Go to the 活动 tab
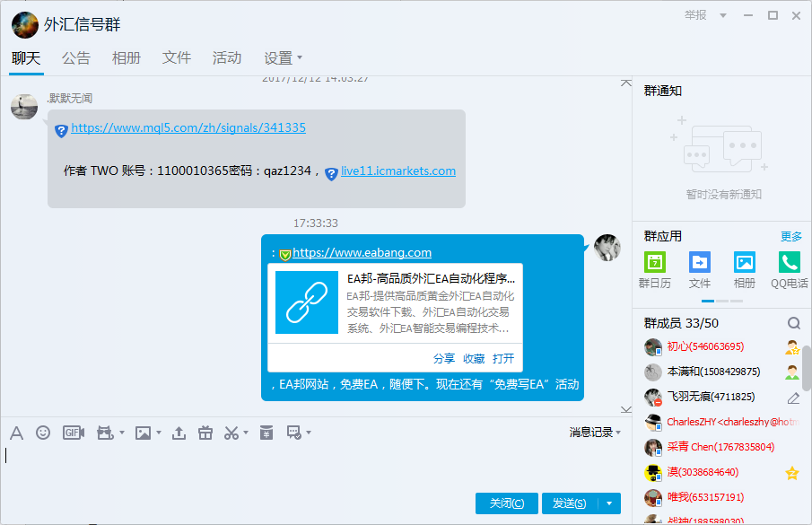 click(x=227, y=58)
